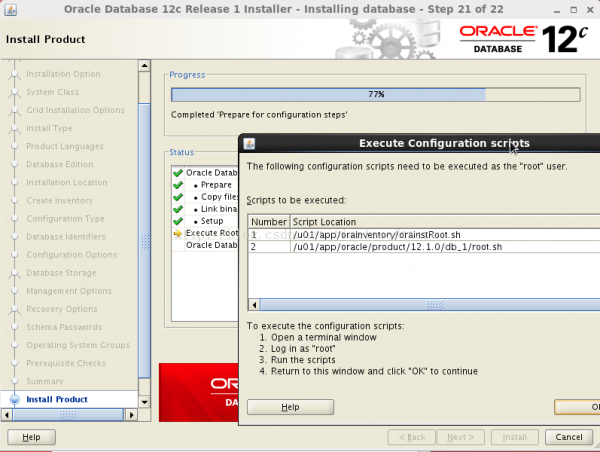Screen dimensions: 600x452
Task: Select Grid Installation Options step
Action: (75, 110)
